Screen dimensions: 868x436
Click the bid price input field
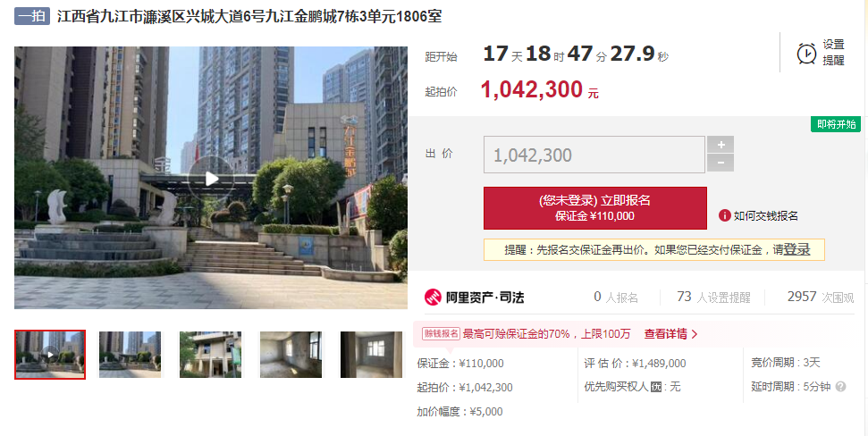coord(594,155)
